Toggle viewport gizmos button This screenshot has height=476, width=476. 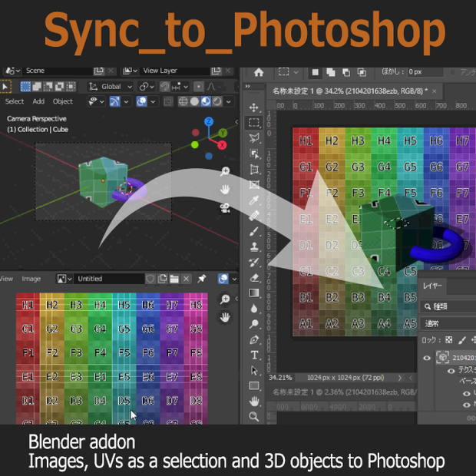pos(114,101)
